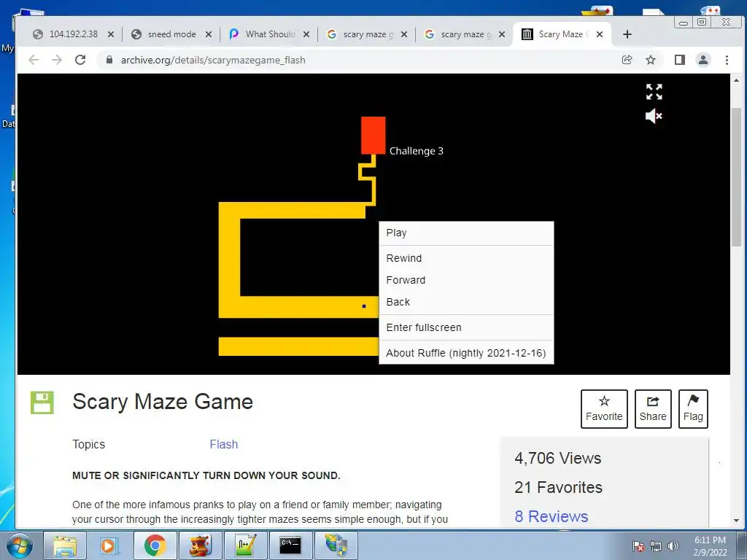The width and height of the screenshot is (747, 560).
Task: Click the page scrollbar thumb
Action: tap(736, 176)
